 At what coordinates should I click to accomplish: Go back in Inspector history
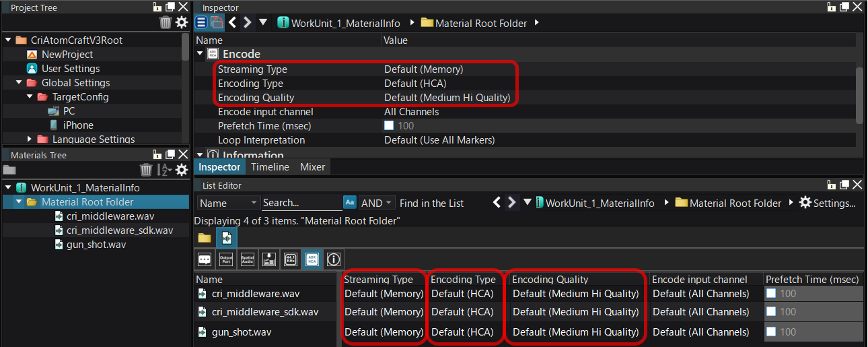tap(233, 22)
